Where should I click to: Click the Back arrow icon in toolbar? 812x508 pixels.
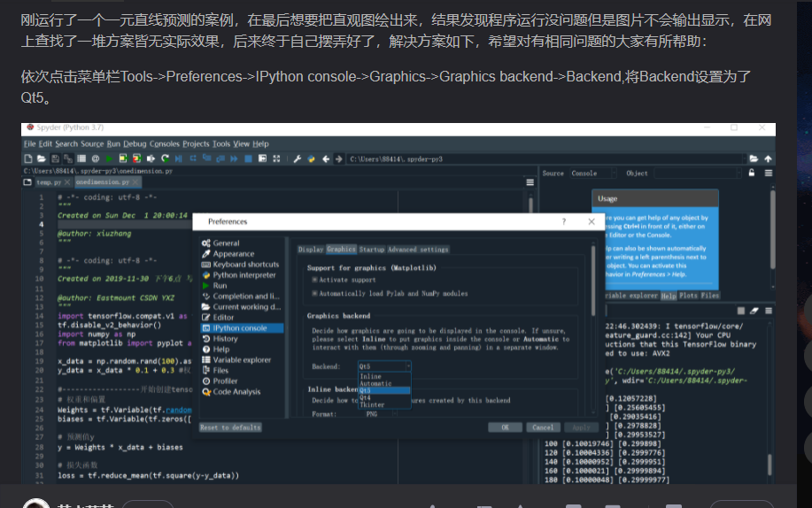[x=326, y=158]
